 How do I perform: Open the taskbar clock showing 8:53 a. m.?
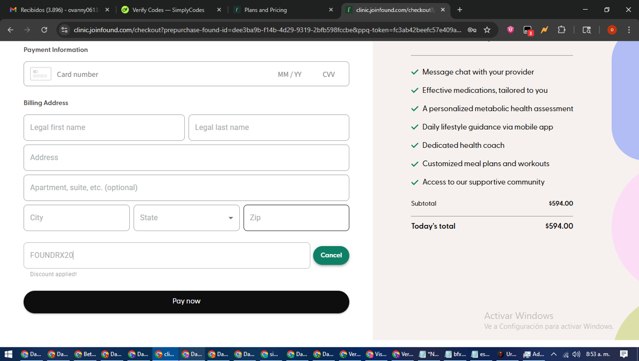pyautogui.click(x=598, y=354)
